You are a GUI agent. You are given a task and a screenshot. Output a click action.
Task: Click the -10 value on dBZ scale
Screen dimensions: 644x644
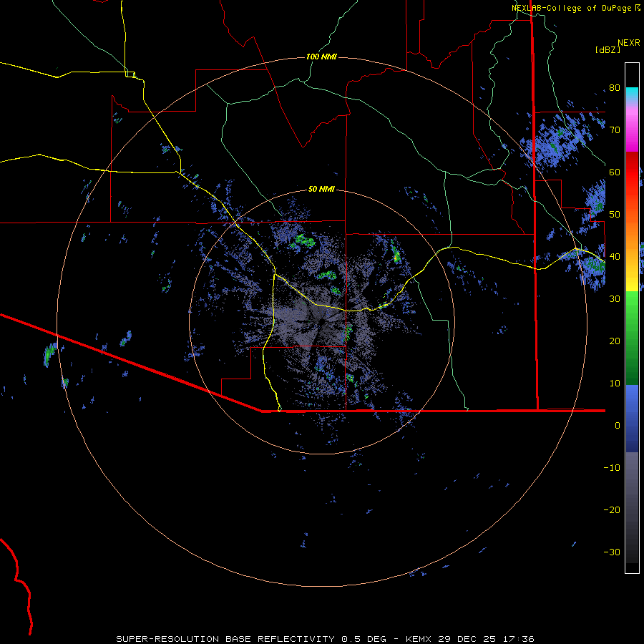pyautogui.click(x=612, y=468)
